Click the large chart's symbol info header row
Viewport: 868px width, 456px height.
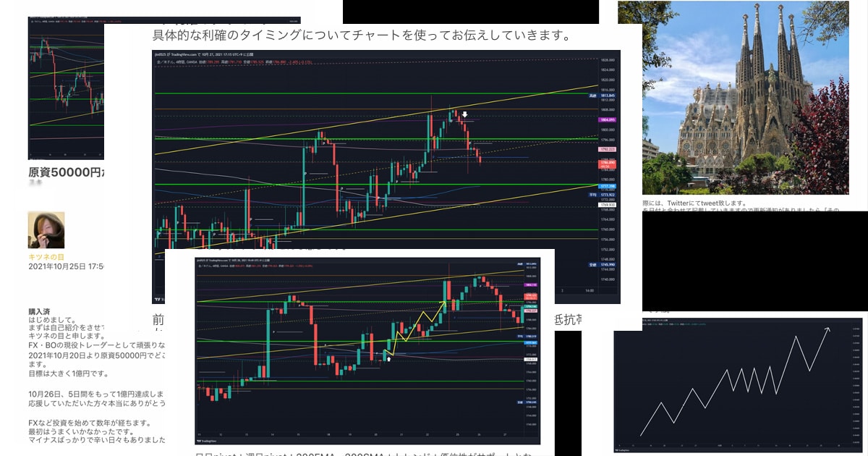[x=217, y=61]
